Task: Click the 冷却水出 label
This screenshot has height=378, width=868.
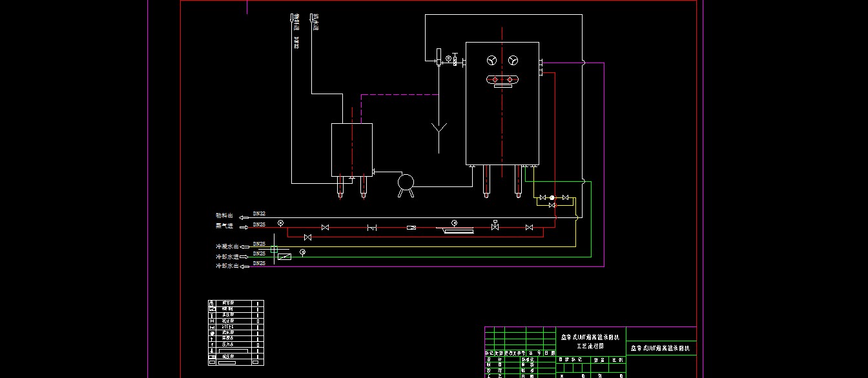Action: pyautogui.click(x=227, y=266)
